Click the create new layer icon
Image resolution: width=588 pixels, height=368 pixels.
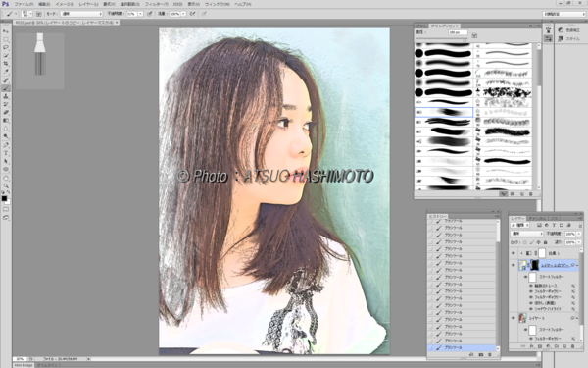[x=564, y=346]
